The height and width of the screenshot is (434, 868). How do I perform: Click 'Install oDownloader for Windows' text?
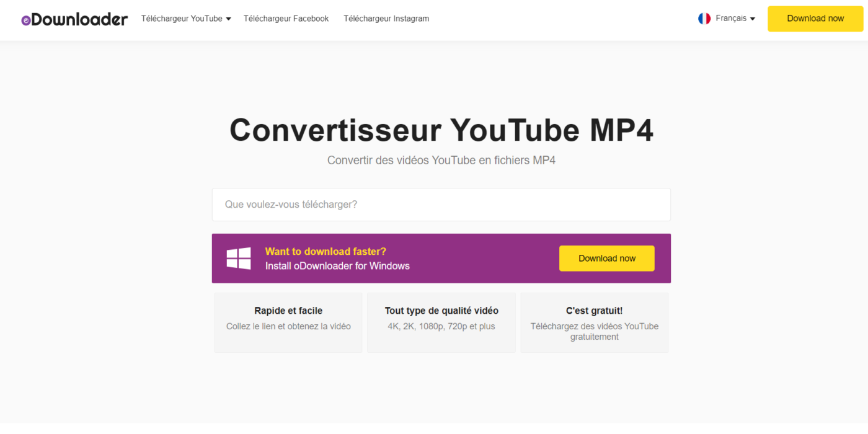tap(337, 266)
